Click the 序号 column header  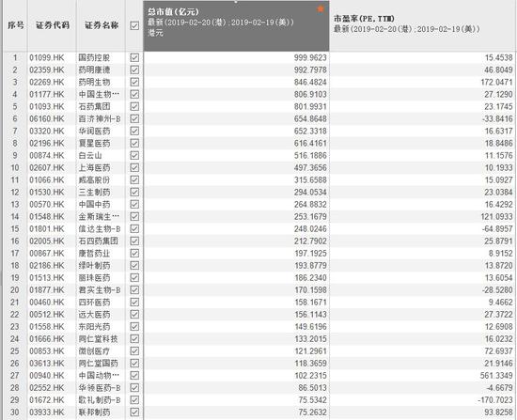15,25
